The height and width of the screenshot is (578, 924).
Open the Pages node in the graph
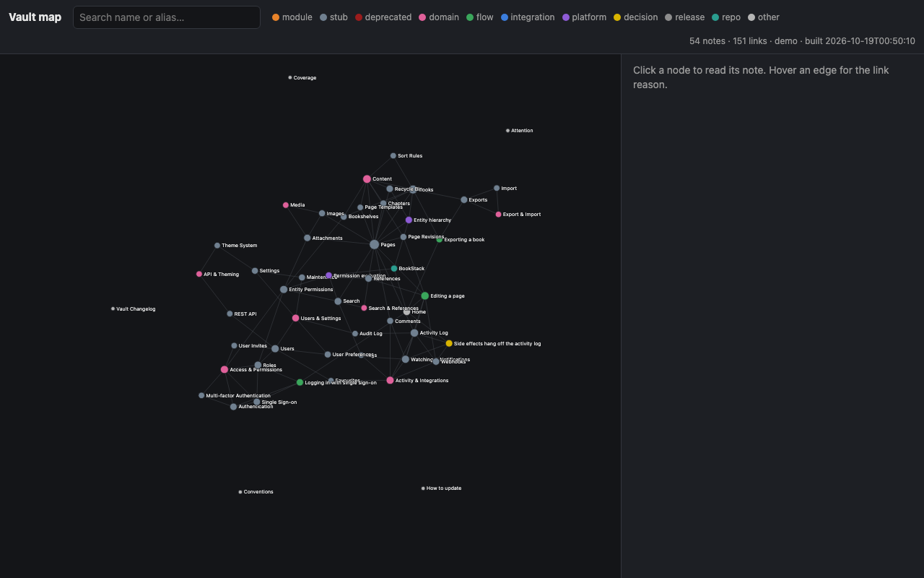click(x=374, y=245)
